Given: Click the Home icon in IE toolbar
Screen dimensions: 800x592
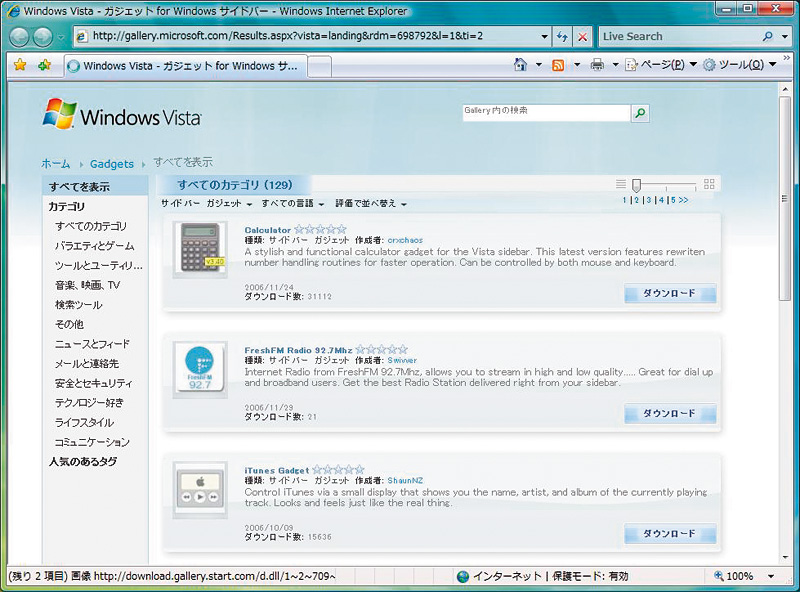Looking at the screenshot, I should click(x=520, y=65).
